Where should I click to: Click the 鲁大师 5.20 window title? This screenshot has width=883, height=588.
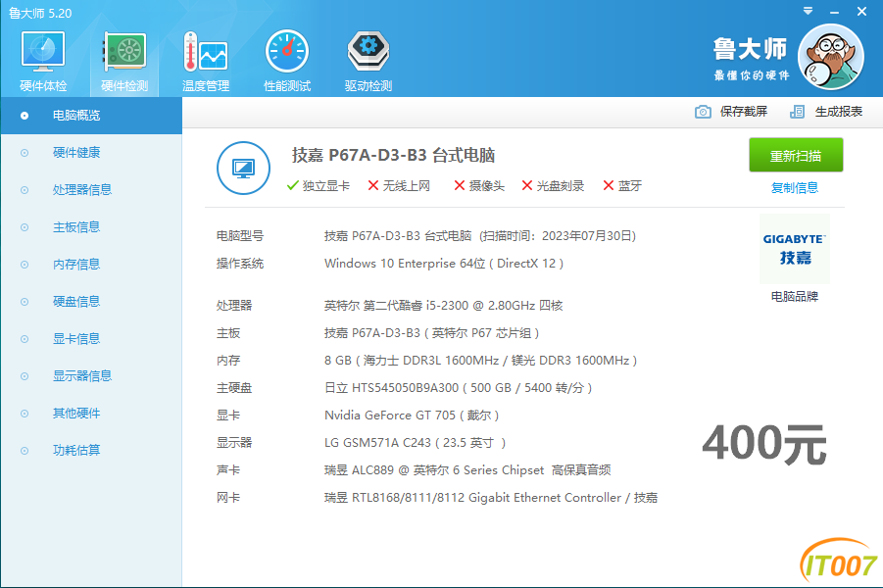tap(40, 13)
